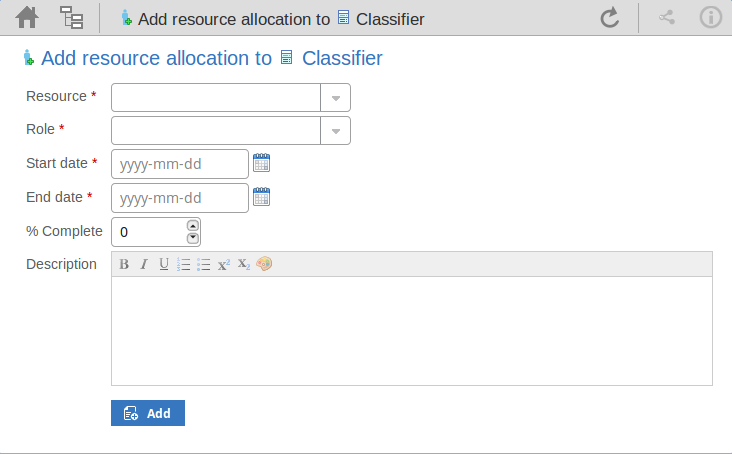The width and height of the screenshot is (732, 454).
Task: Expand the Resource dropdown
Action: click(335, 98)
